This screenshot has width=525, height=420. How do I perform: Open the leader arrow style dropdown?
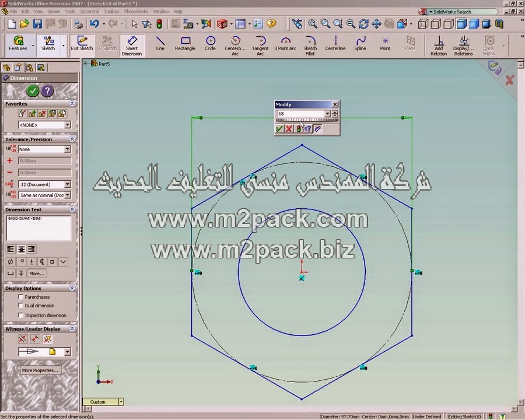(67, 352)
